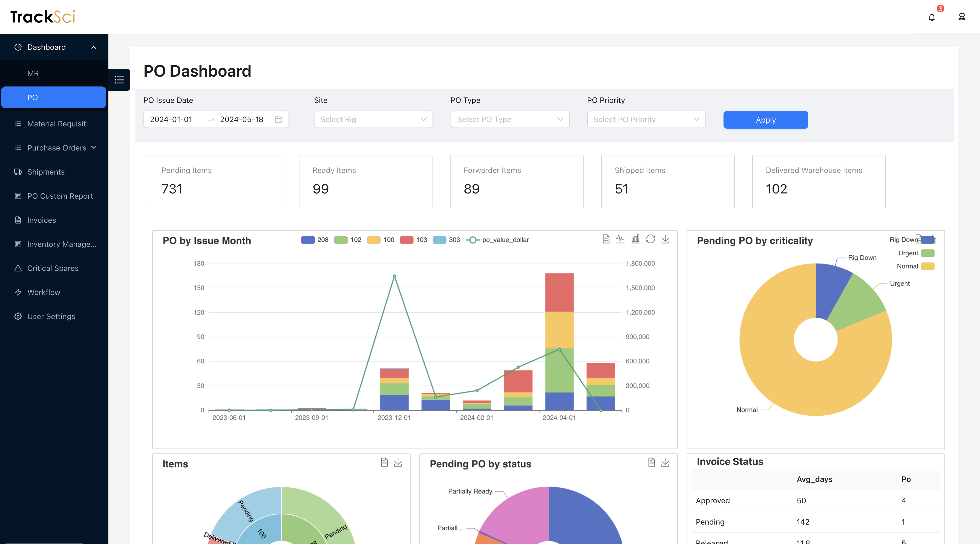Open the Shipped Items card
Screen dimensions: 980x544
pyautogui.click(x=668, y=181)
